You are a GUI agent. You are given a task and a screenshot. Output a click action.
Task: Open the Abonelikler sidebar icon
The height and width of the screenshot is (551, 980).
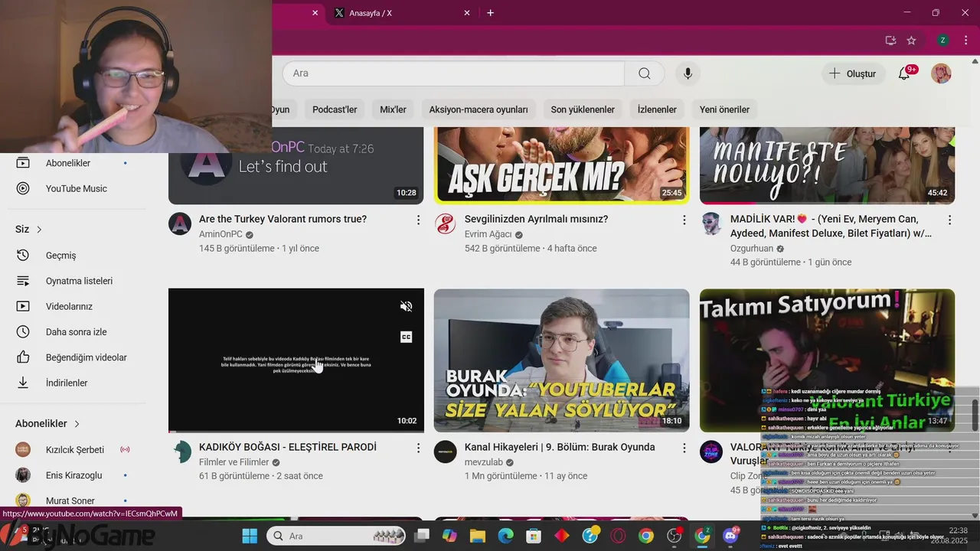click(x=23, y=163)
